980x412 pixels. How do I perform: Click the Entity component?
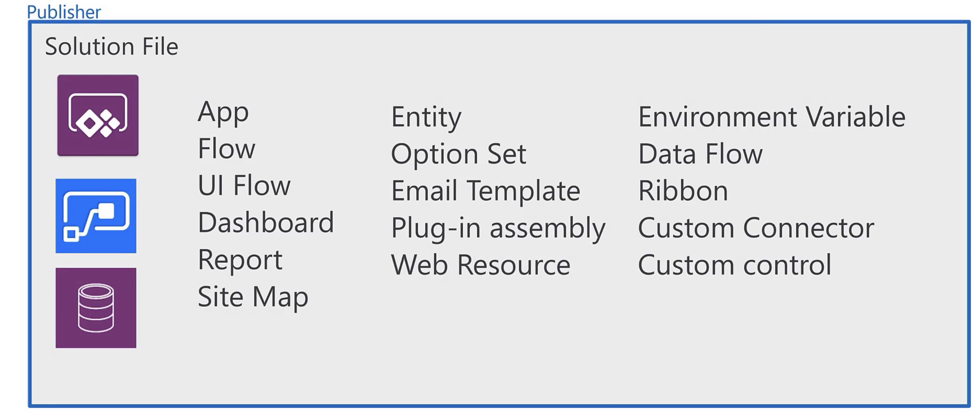point(426,117)
